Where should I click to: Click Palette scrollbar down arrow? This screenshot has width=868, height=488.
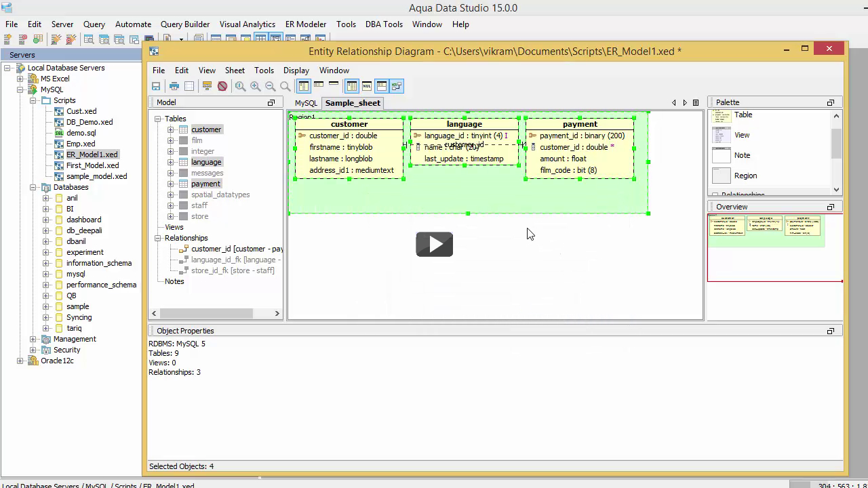pos(836,190)
